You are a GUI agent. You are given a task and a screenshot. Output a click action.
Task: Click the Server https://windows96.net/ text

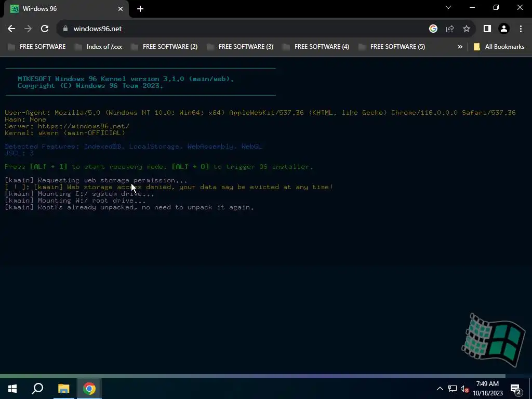click(x=67, y=126)
